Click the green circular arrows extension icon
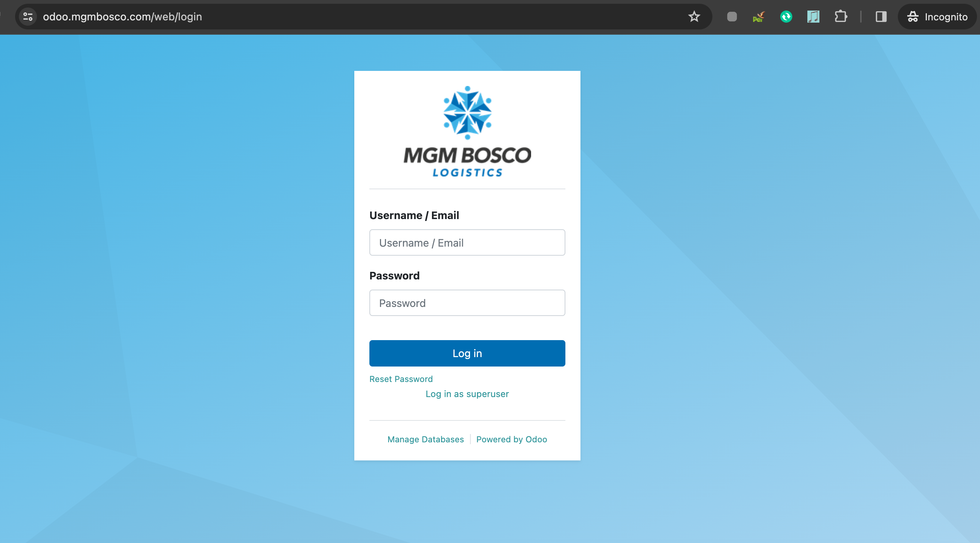980x543 pixels. coord(786,17)
